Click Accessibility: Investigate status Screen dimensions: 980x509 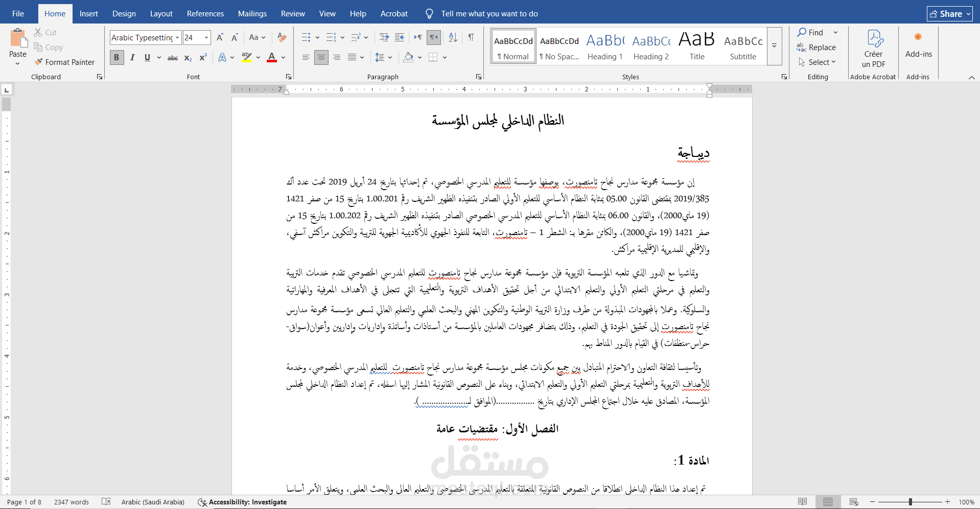(x=242, y=502)
